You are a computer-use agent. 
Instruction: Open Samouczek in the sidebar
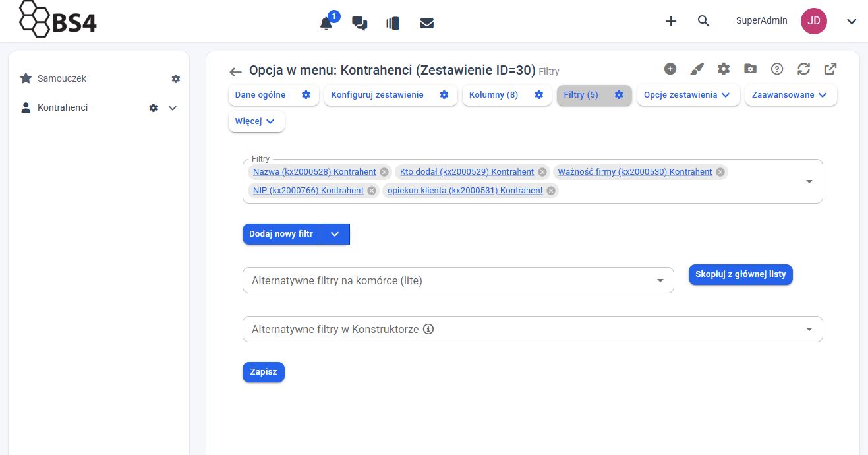point(62,78)
